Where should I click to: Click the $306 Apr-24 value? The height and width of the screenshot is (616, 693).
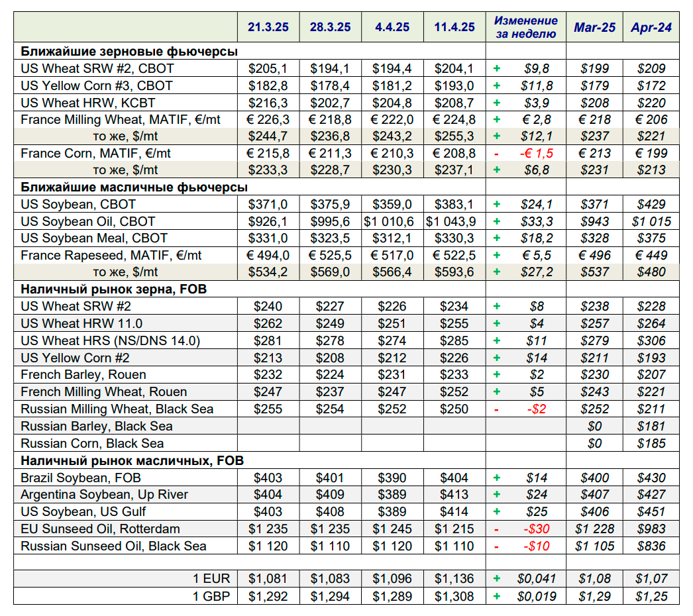(651, 340)
